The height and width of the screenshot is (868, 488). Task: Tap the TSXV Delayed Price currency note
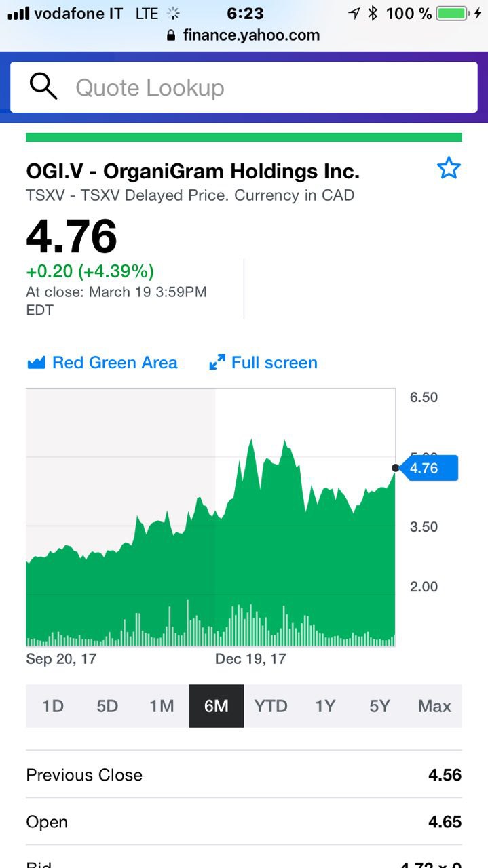point(190,195)
